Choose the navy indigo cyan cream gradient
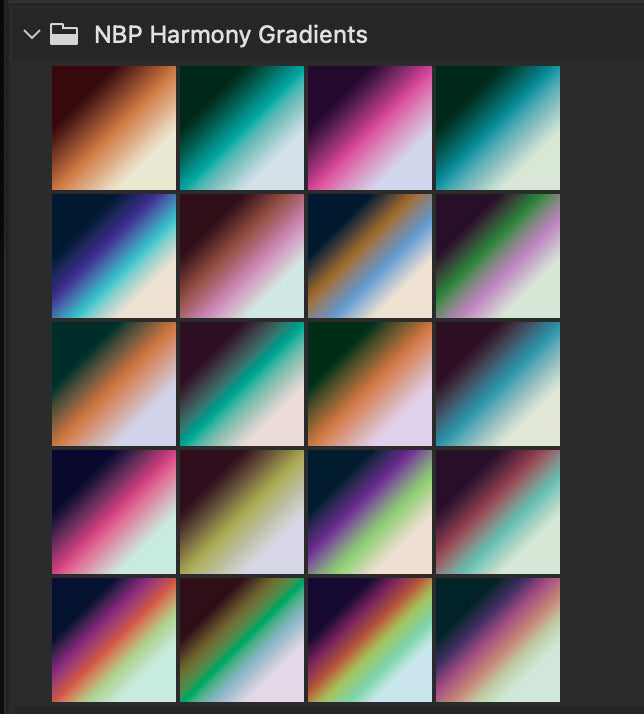Image resolution: width=644 pixels, height=714 pixels. pyautogui.click(x=114, y=256)
